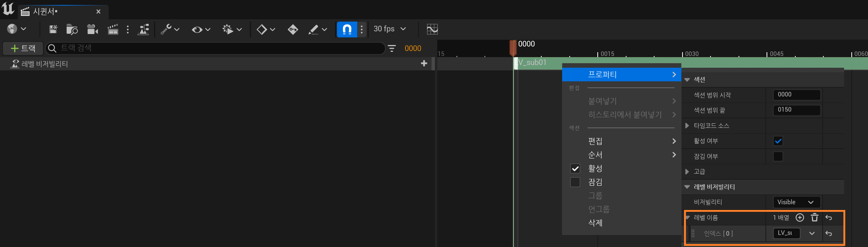Click the 섹션 범위 끝 field showing 0150
The width and height of the screenshot is (868, 247).
click(796, 110)
